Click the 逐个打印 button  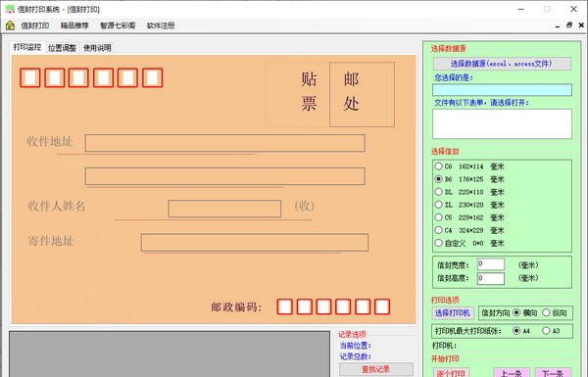[451, 372]
